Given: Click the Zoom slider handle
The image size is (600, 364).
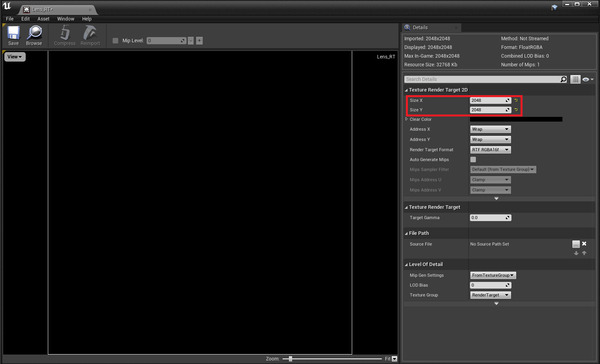Looking at the screenshot, I should [290, 359].
